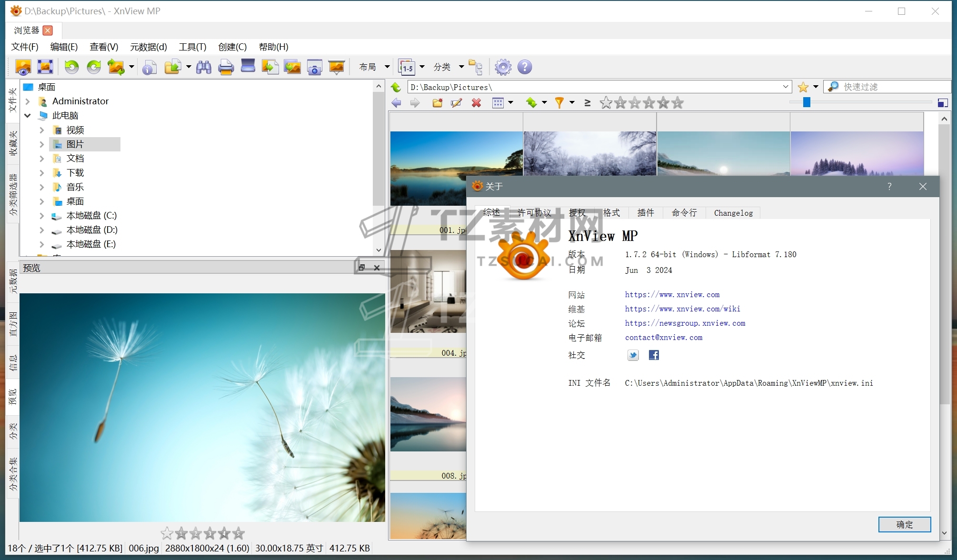Open settings with the gear icon
Image resolution: width=957 pixels, height=560 pixels.
pyautogui.click(x=503, y=67)
